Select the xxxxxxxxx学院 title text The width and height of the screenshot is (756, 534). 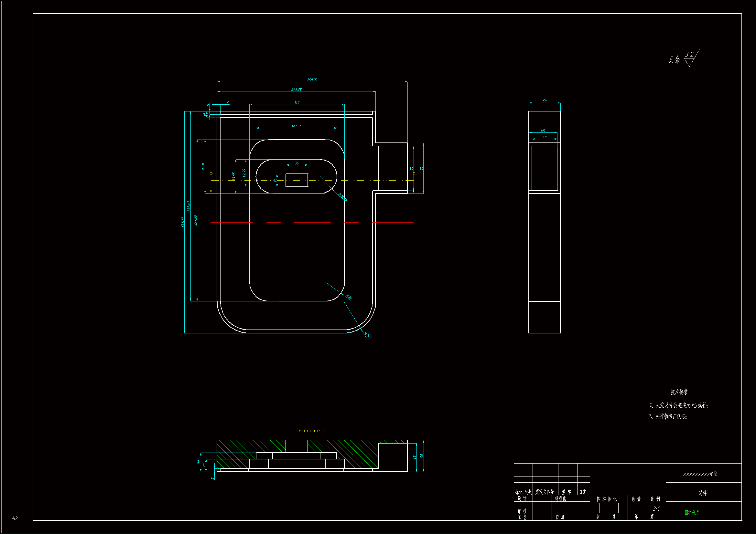[x=700, y=474]
